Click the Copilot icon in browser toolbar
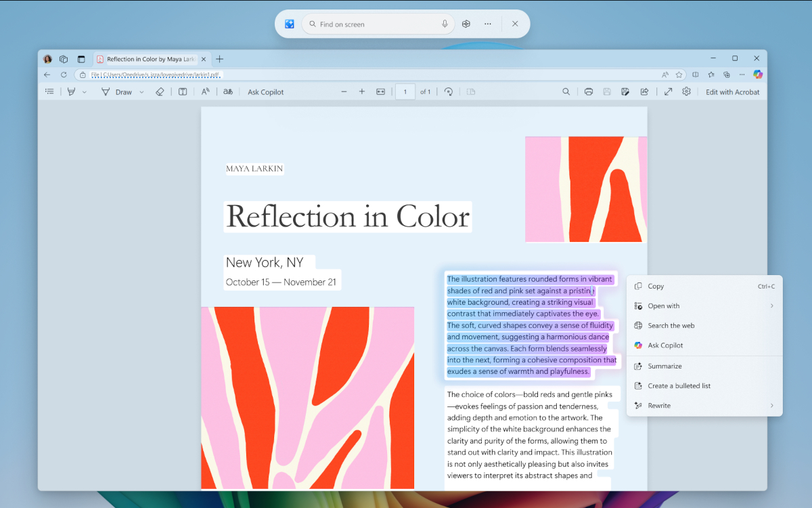Image resolution: width=812 pixels, height=508 pixels. pyautogui.click(x=758, y=75)
